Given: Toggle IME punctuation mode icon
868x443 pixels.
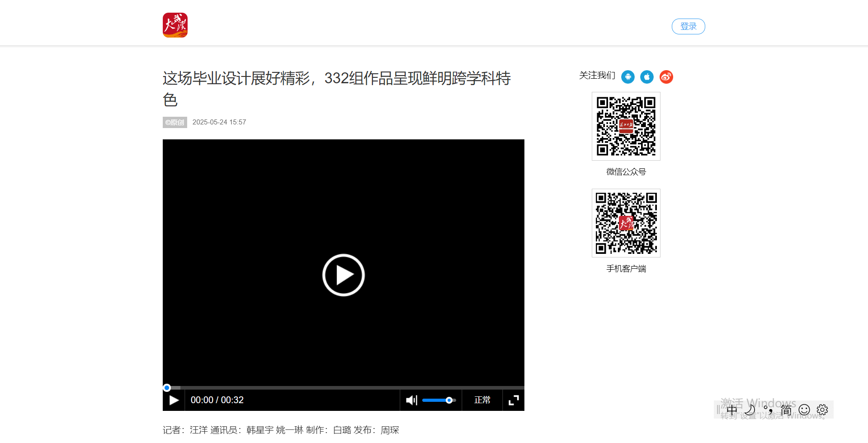Looking at the screenshot, I should [768, 410].
